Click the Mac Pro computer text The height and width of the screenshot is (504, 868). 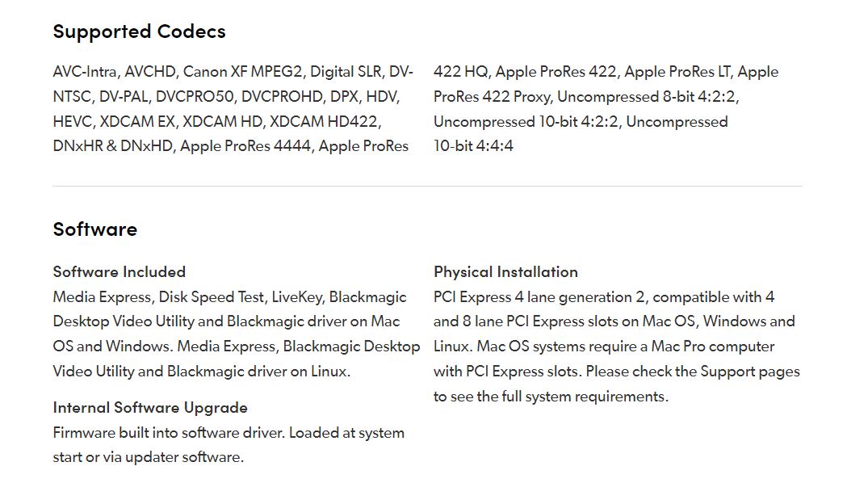(712, 346)
